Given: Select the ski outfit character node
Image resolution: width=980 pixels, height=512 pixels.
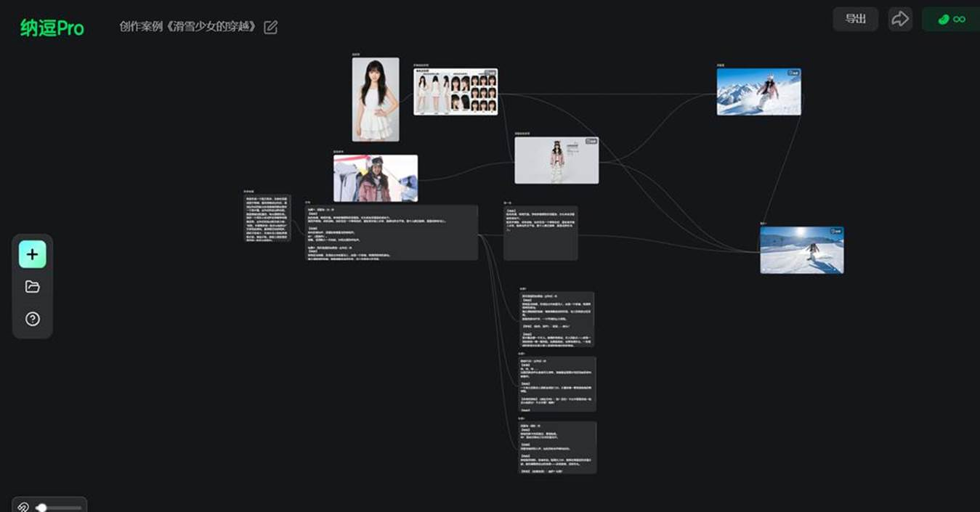Looking at the screenshot, I should (556, 160).
